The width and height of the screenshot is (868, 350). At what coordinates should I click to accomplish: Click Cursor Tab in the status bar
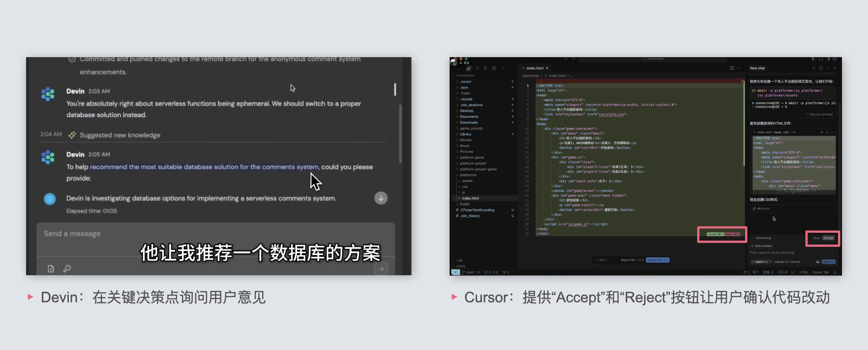click(x=820, y=272)
